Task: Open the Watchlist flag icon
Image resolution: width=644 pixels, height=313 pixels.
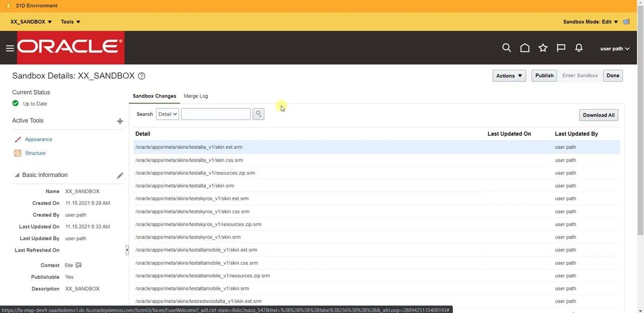Action: (561, 48)
